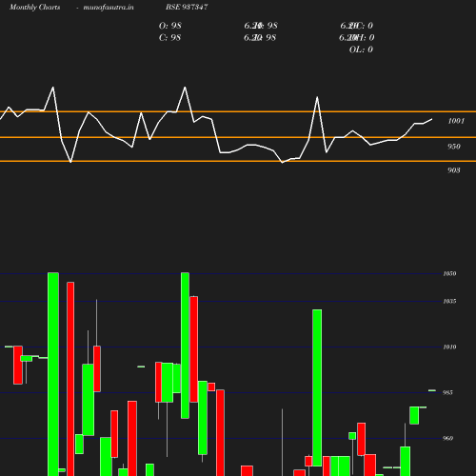Click the 950 line chart axis label
This screenshot has height=476, width=476.
pyautogui.click(x=454, y=147)
